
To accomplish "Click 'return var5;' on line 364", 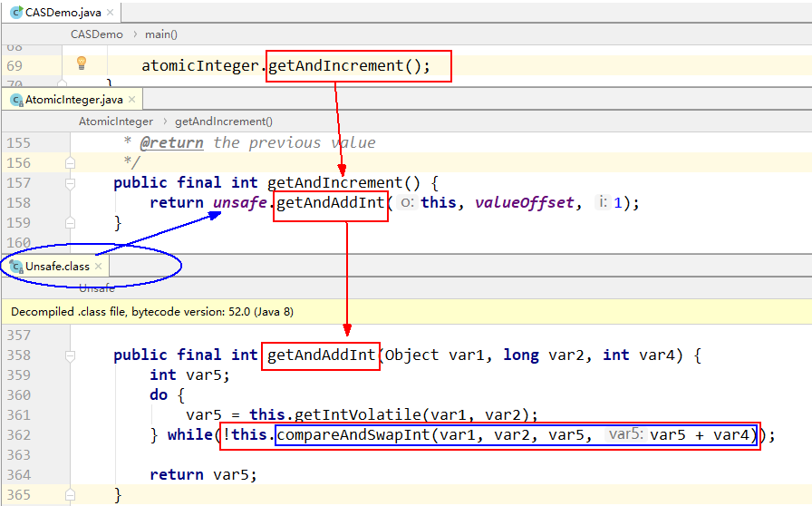I will pos(203,474).
